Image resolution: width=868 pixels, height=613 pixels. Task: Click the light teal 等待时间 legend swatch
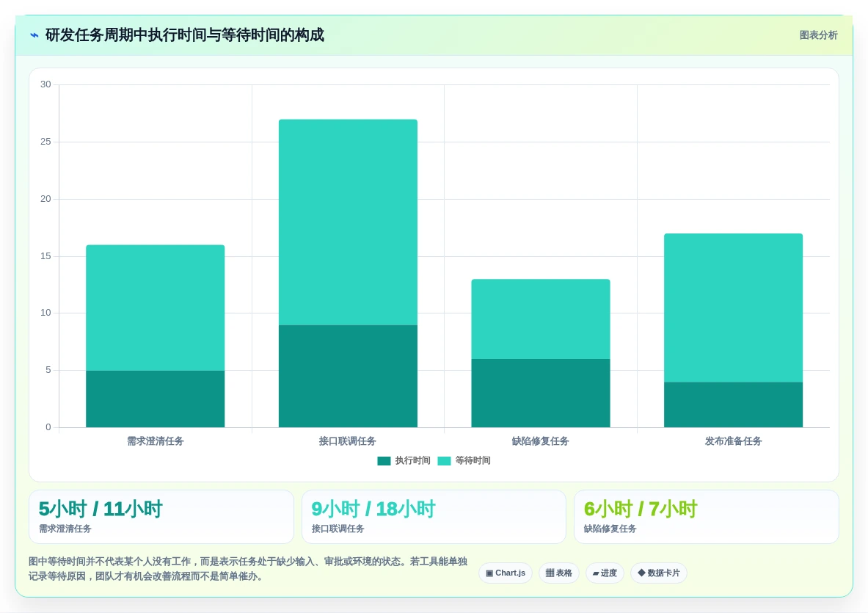click(444, 461)
